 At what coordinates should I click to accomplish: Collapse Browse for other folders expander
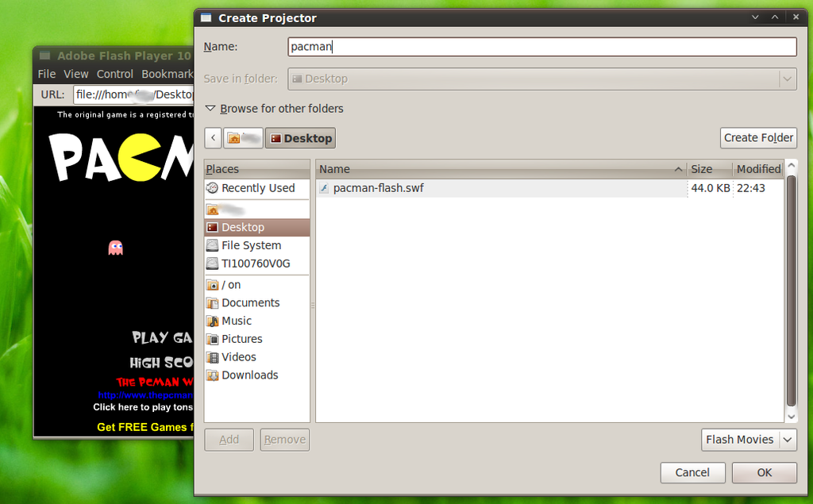[210, 109]
